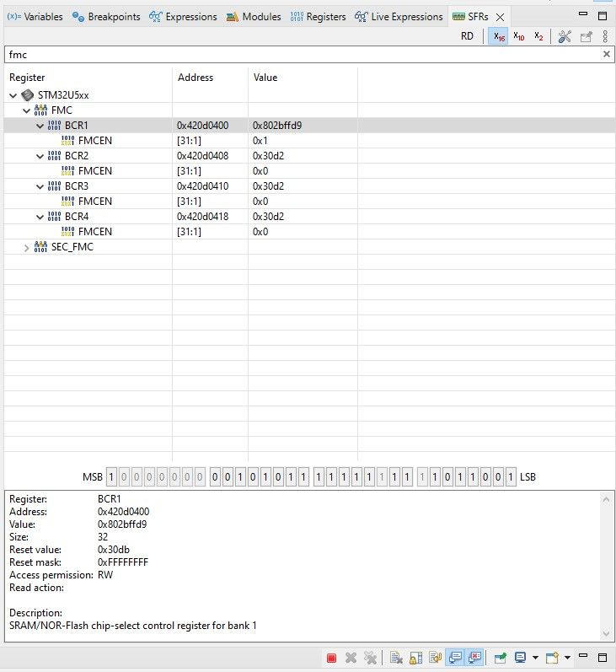Toggle console Scroll Lock padlock icon
This screenshot has height=672, width=616.
[x=416, y=658]
